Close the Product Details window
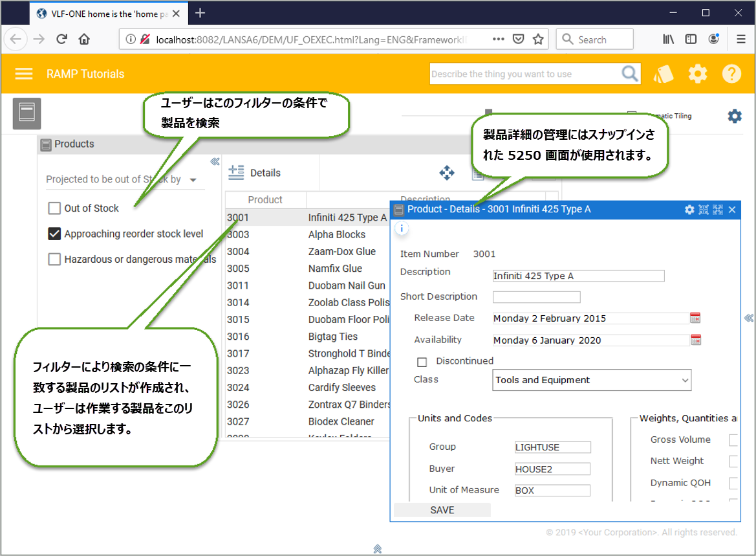The height and width of the screenshot is (556, 756). click(732, 210)
